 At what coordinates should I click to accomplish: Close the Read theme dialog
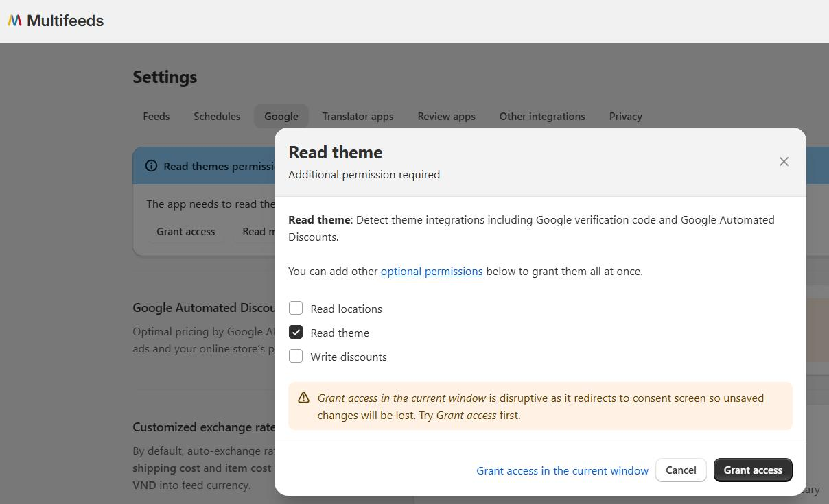click(x=784, y=162)
